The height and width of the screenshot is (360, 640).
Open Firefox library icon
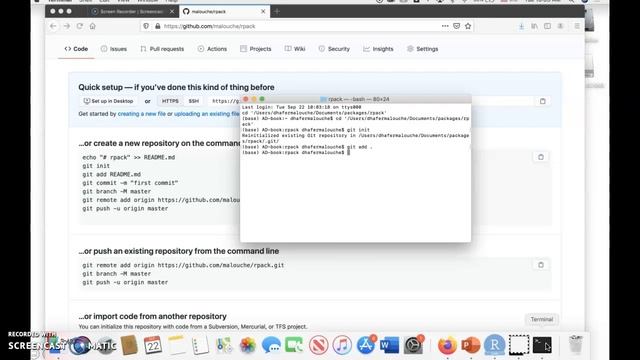click(x=534, y=26)
